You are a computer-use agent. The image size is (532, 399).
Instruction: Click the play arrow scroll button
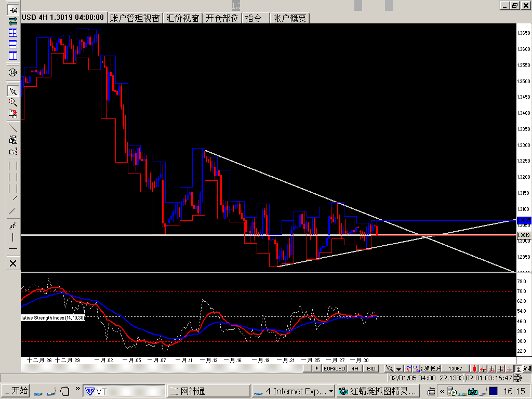[316, 368]
